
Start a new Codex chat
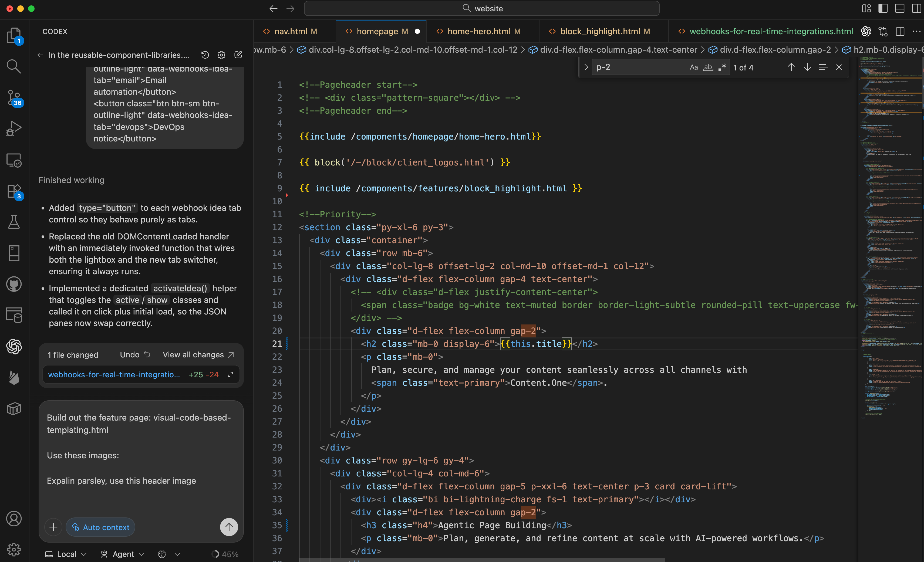(238, 55)
